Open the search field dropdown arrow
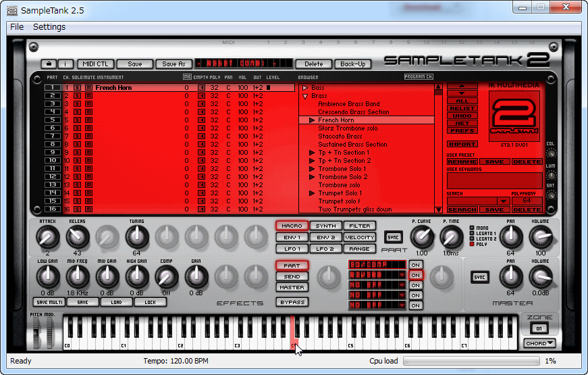 (x=503, y=201)
